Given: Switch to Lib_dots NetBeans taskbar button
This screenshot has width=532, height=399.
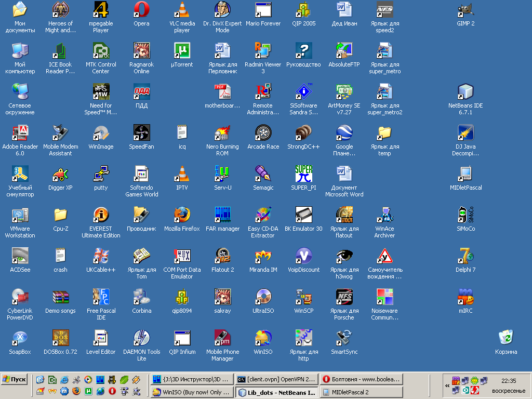Looking at the screenshot, I should click(276, 392).
